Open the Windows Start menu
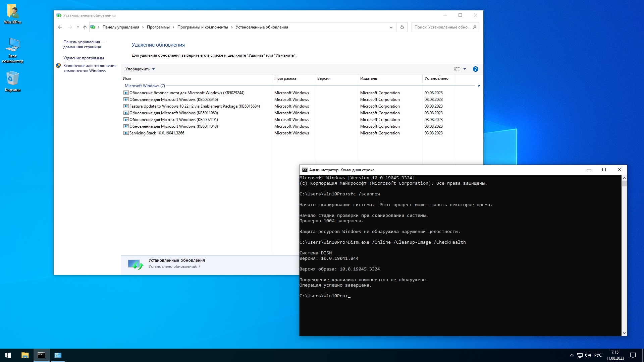 tap(8, 355)
